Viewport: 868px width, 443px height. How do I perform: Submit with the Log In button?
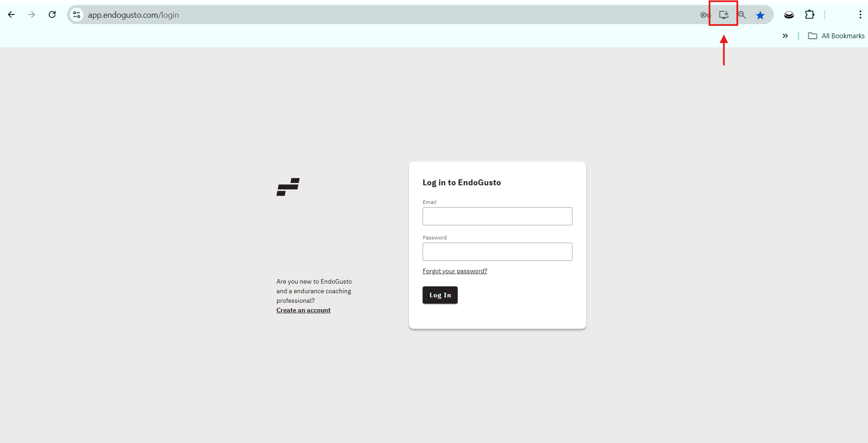click(x=440, y=295)
